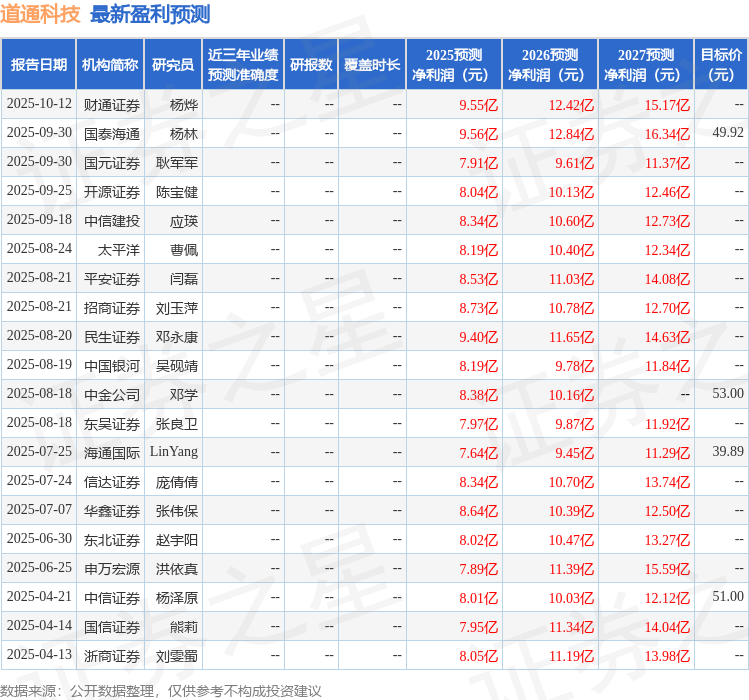Select the 目标价 column header
Image resolution: width=749 pixels, height=700 pixels.
(721, 65)
